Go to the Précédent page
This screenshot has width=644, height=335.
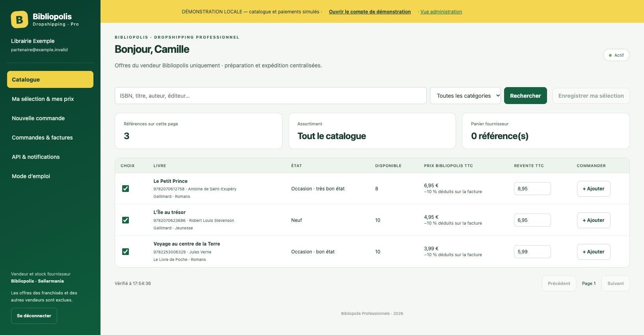559,283
